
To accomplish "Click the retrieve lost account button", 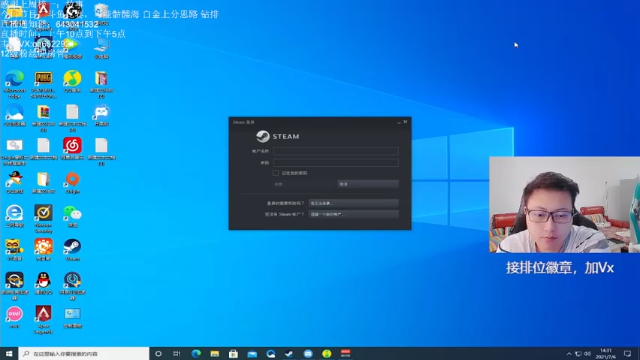I will [353, 203].
